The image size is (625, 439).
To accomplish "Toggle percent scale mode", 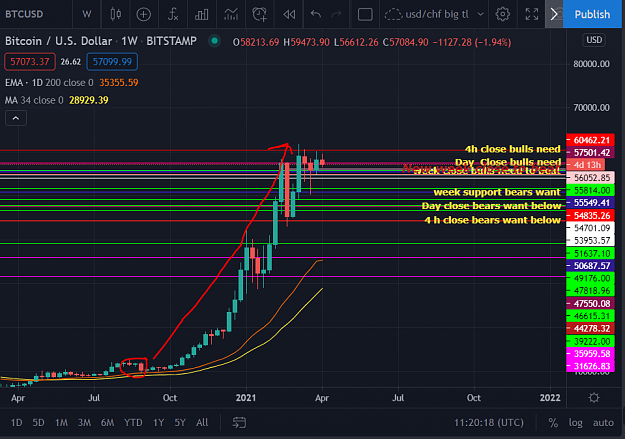I will point(553,423).
